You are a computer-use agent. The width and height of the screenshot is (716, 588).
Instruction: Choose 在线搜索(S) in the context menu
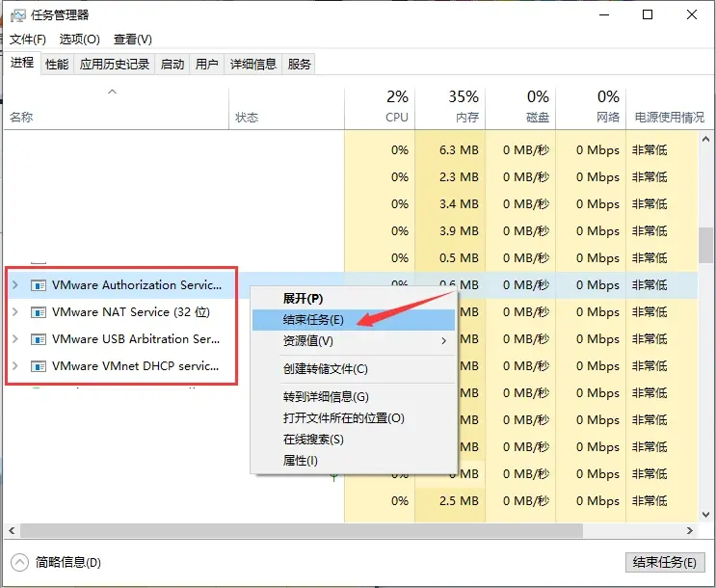(x=354, y=440)
